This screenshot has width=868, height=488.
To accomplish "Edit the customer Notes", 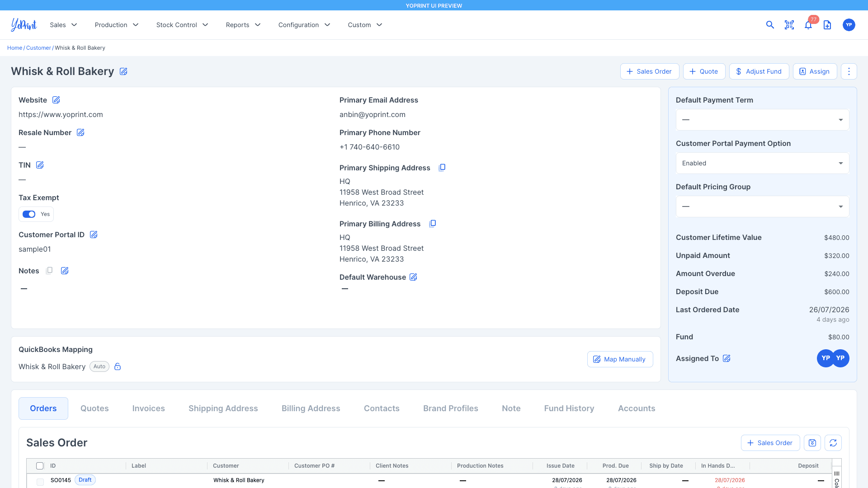I will (65, 271).
